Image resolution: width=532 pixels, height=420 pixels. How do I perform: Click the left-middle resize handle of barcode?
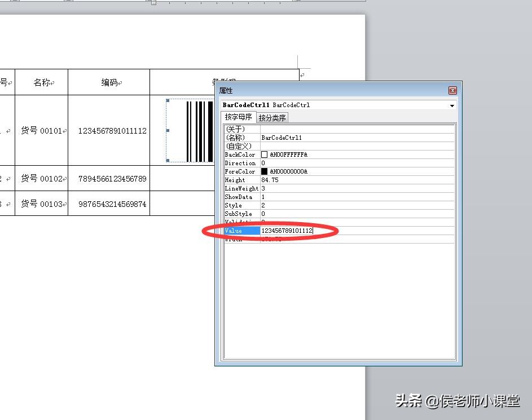[x=168, y=130]
